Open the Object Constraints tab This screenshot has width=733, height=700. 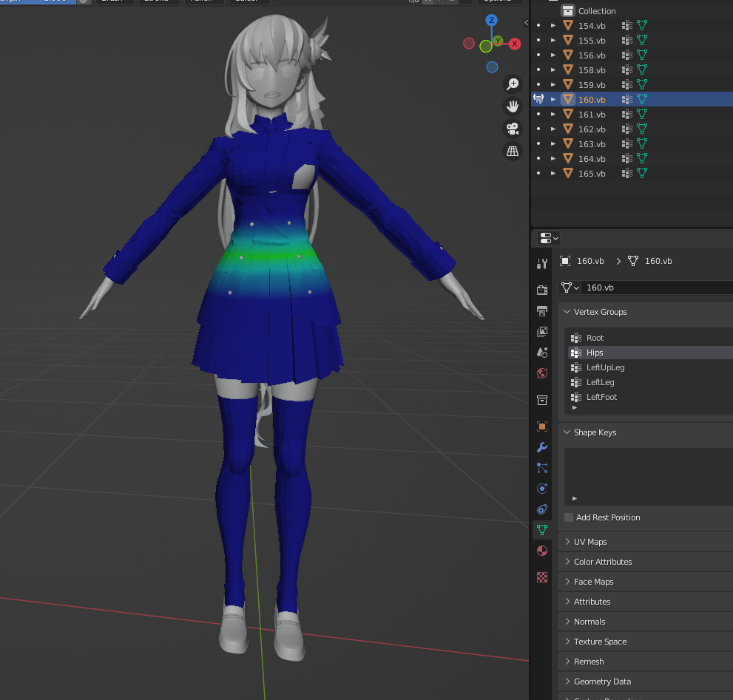pyautogui.click(x=542, y=509)
